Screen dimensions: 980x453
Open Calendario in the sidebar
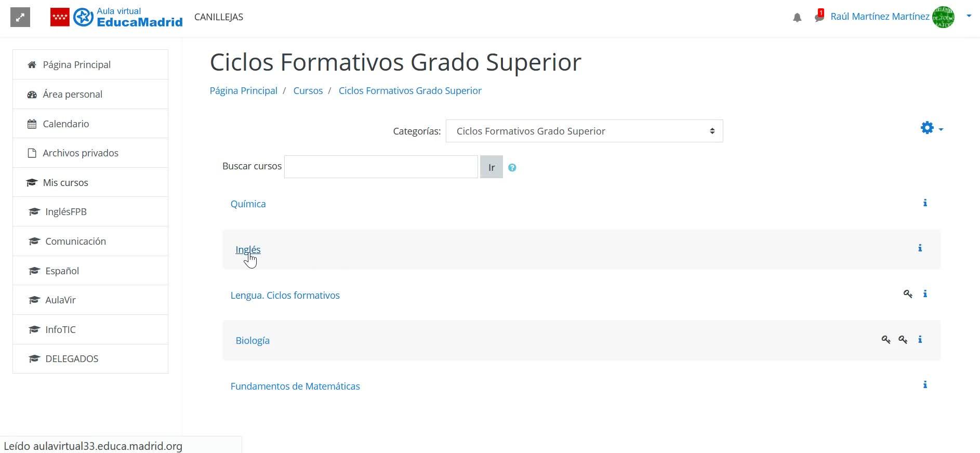pyautogui.click(x=90, y=124)
